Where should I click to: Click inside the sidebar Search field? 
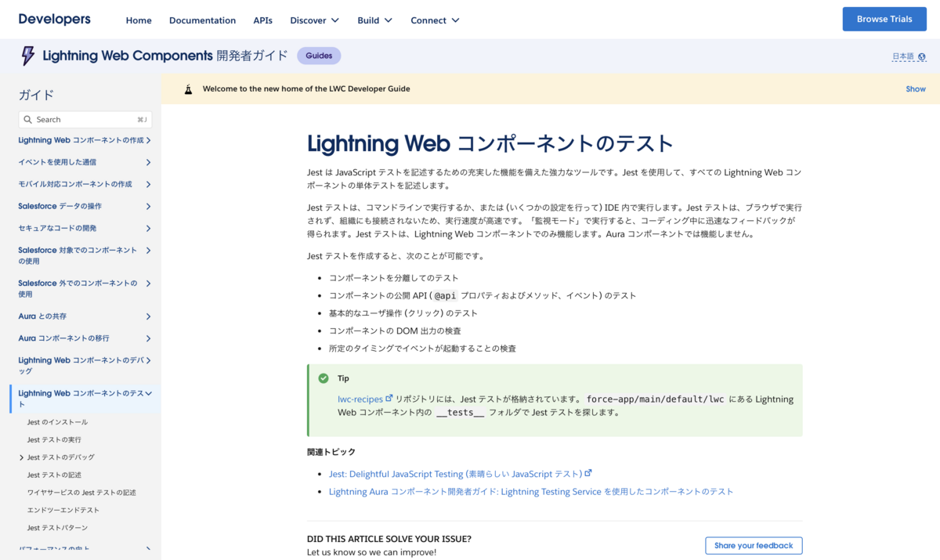point(78,119)
